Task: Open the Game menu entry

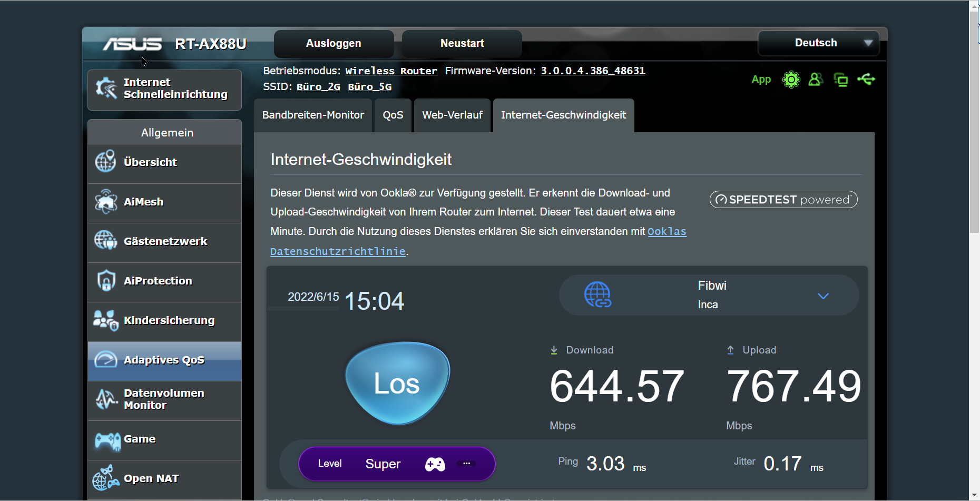Action: [164, 440]
